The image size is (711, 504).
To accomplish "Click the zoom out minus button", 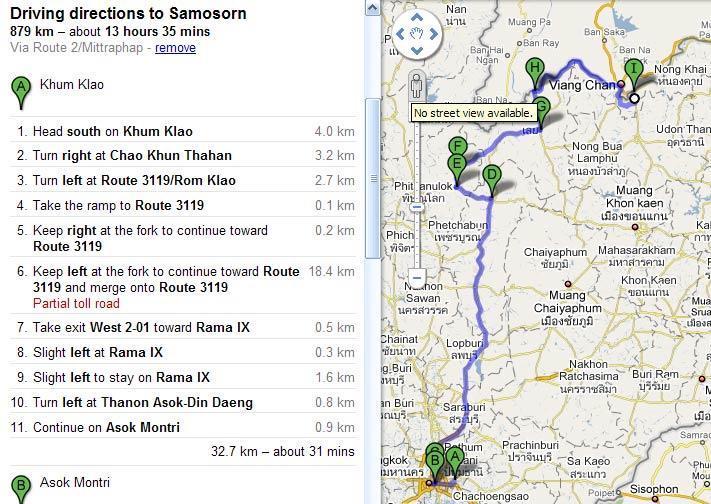I will click(417, 276).
